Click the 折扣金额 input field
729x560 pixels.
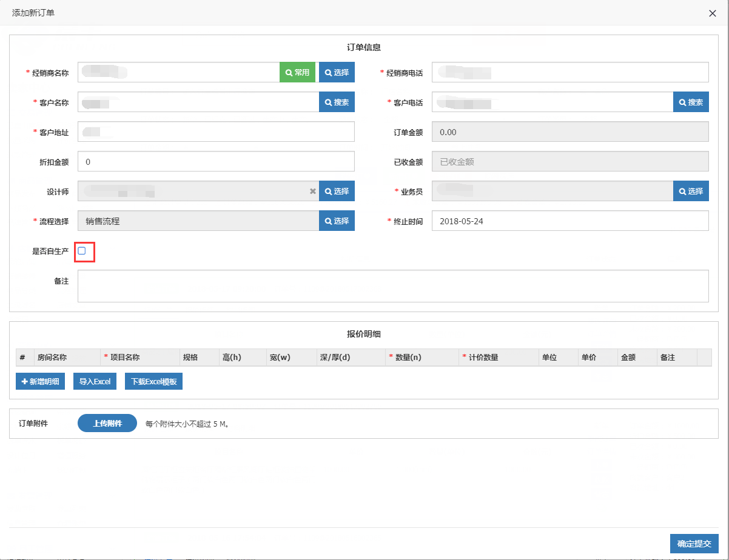point(216,161)
